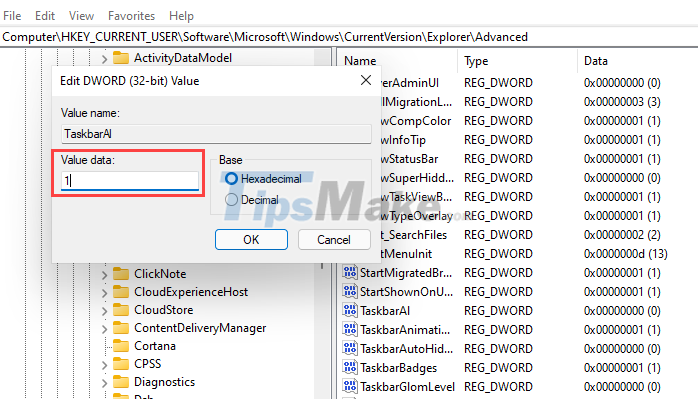Open the View menu
The width and height of the screenshot is (698, 399).
[x=81, y=16]
